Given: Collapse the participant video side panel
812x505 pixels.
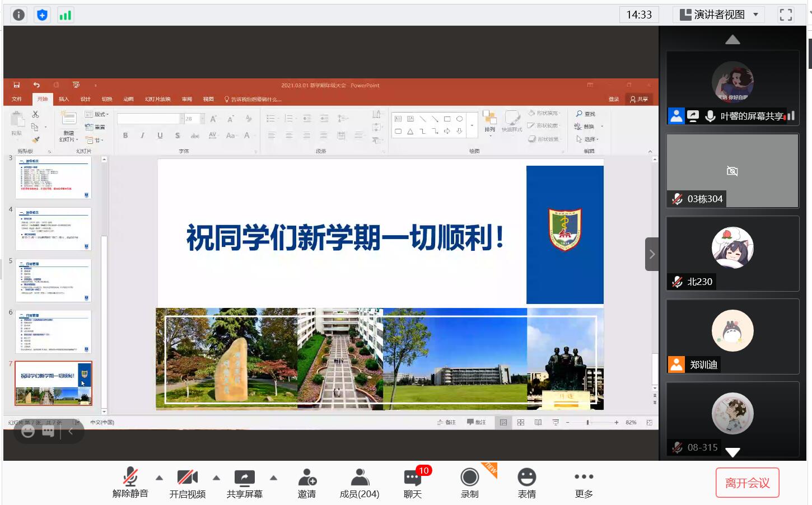Looking at the screenshot, I should [x=651, y=254].
